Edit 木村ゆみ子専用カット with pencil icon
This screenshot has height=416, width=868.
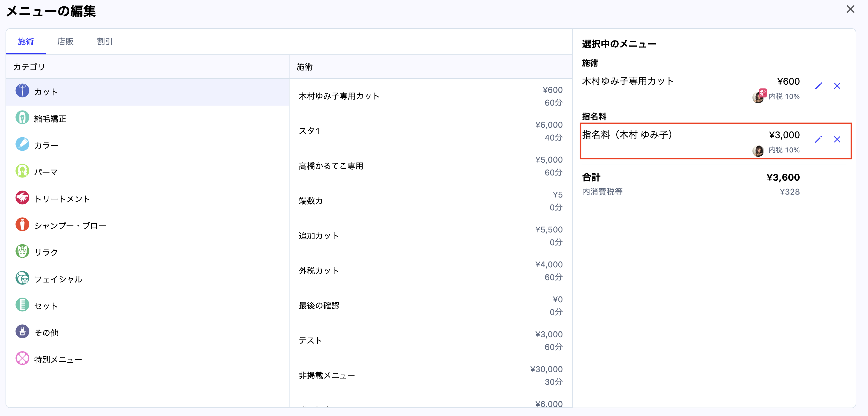(x=819, y=86)
